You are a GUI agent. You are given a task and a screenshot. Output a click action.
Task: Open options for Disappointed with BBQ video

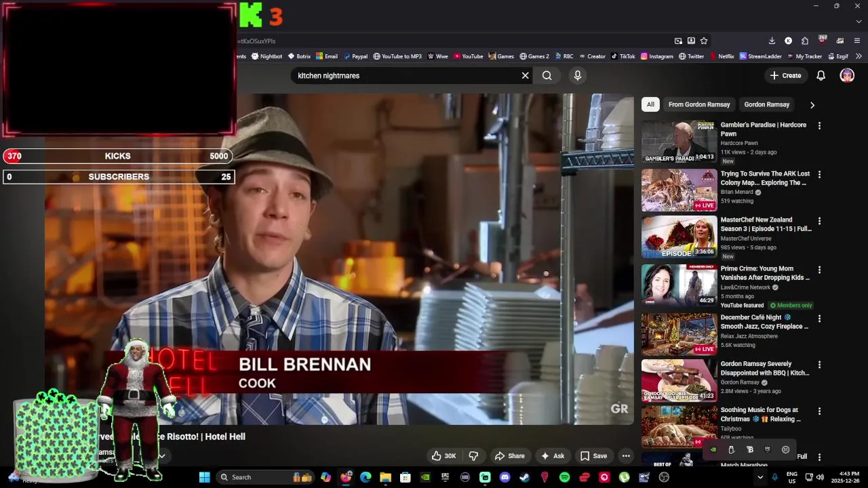819,365
